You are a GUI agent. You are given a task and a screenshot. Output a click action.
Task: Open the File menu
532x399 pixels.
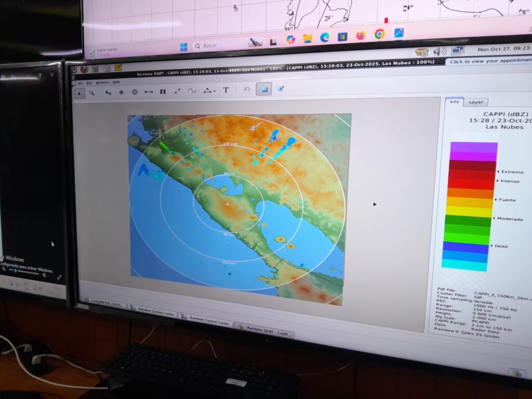tap(80, 83)
